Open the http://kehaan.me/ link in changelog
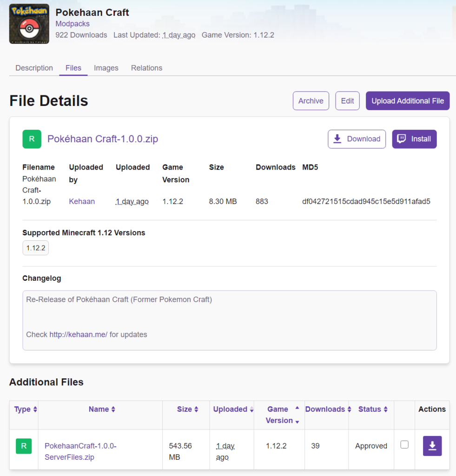 coord(79,335)
